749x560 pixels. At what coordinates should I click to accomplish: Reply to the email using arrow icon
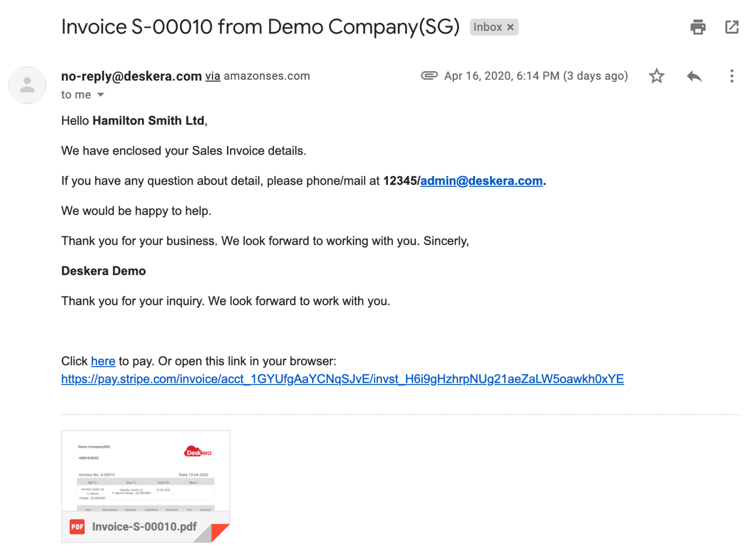694,76
